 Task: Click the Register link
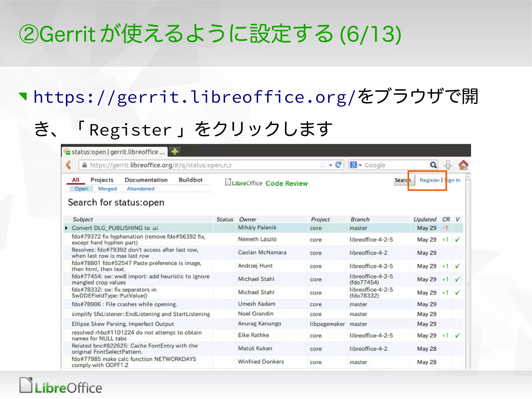[430, 180]
